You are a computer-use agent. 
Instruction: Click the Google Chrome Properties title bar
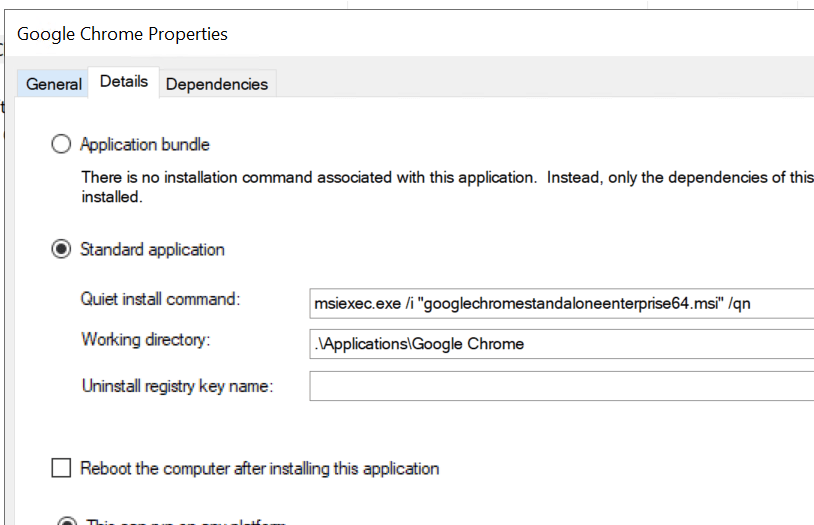tap(300, 34)
